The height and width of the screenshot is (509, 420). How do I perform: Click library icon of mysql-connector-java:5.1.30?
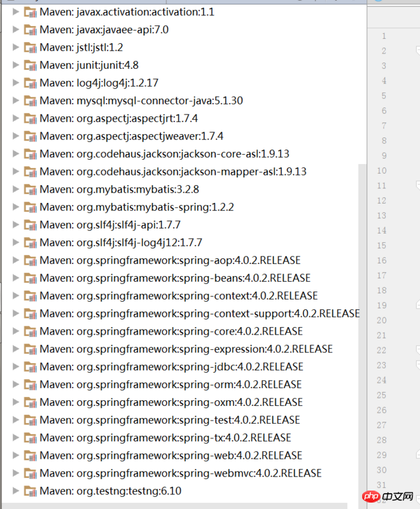[30, 101]
